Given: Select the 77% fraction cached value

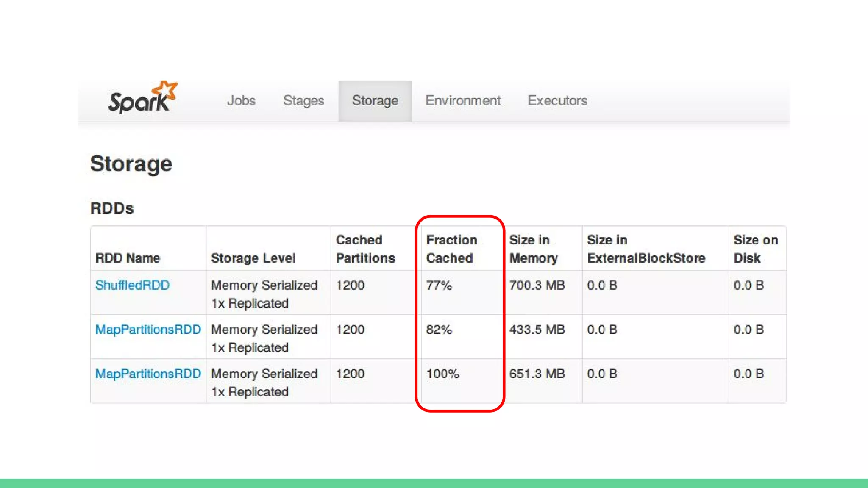Looking at the screenshot, I should (439, 286).
